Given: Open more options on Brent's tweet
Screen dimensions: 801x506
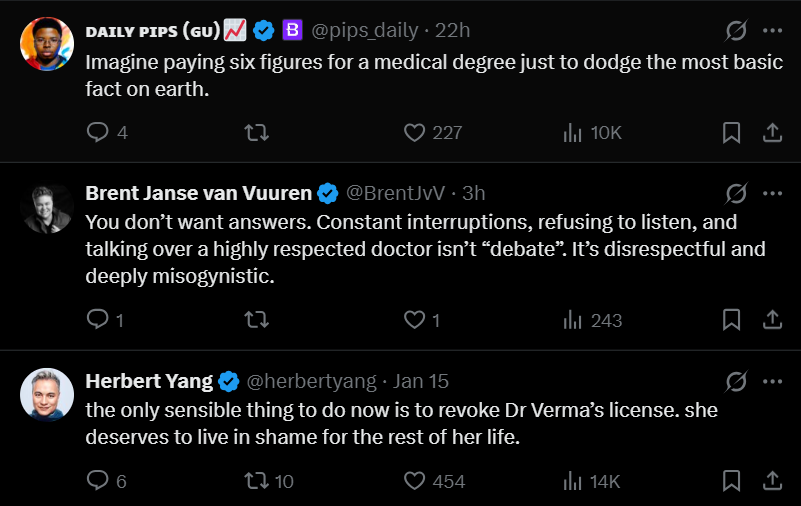Looking at the screenshot, I should click(x=772, y=193).
